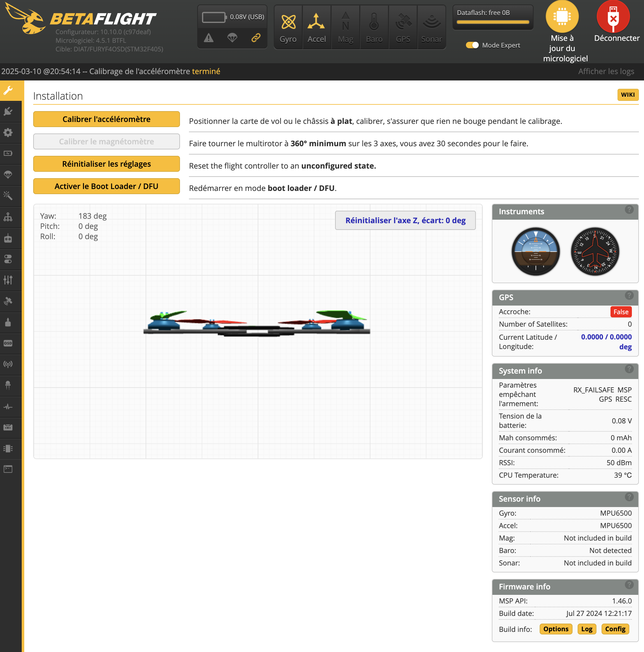Click the firmware update chip icon
The width and height of the screenshot is (644, 652).
coord(562,17)
